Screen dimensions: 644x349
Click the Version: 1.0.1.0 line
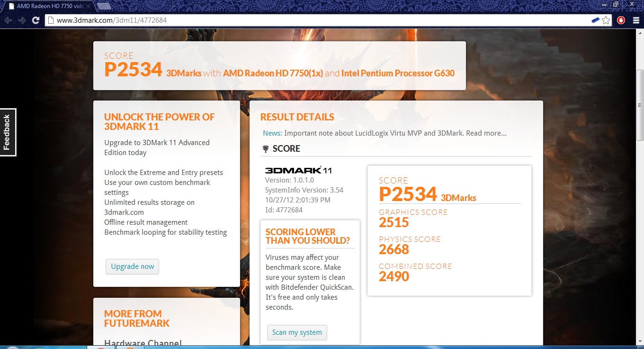pyautogui.click(x=289, y=180)
